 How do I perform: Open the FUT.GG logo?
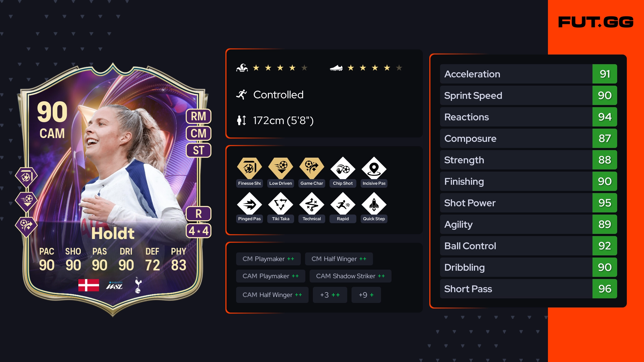596,22
